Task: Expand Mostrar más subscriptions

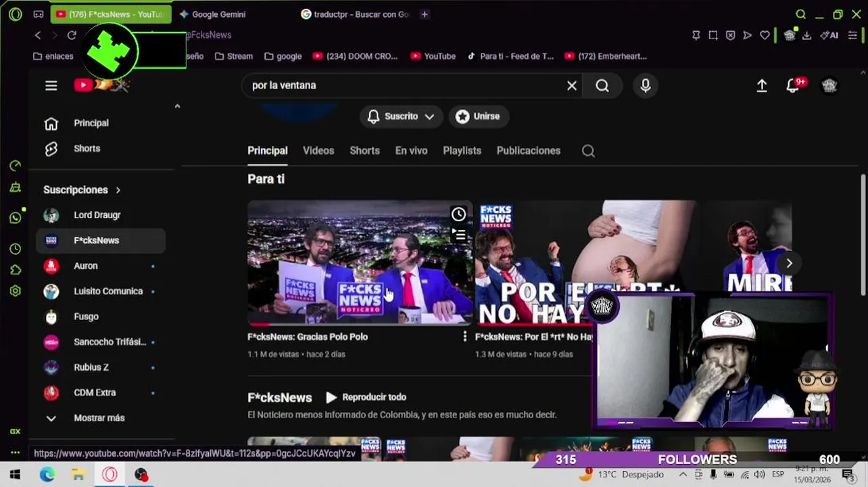Action: click(x=99, y=418)
